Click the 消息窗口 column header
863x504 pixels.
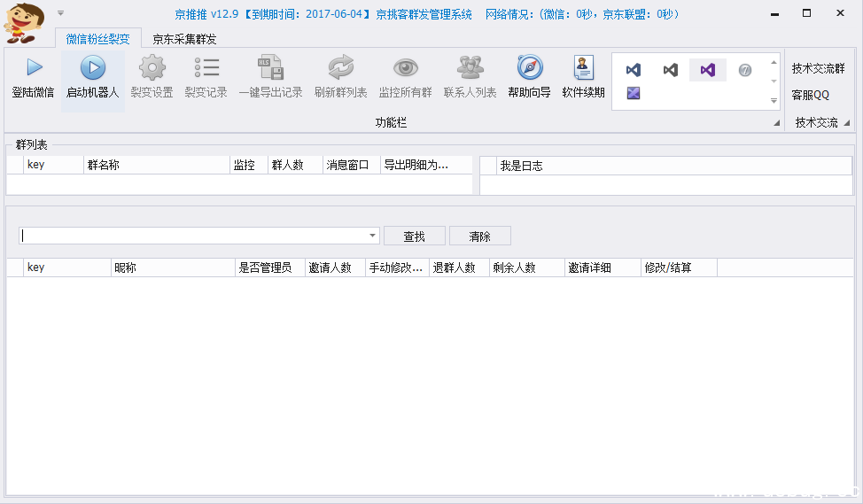point(352,165)
